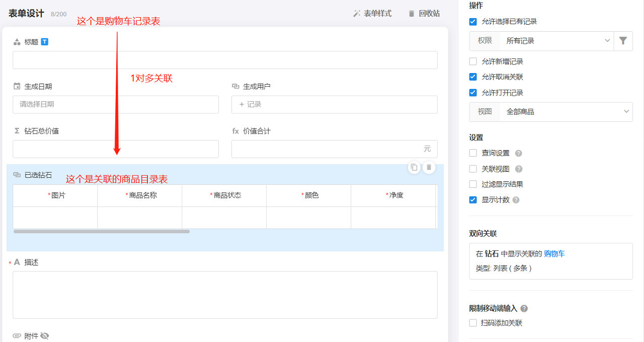Screen dimensions: 644x342
Task: Copy the 已选钻石 field using duplicate icon
Action: pos(414,167)
